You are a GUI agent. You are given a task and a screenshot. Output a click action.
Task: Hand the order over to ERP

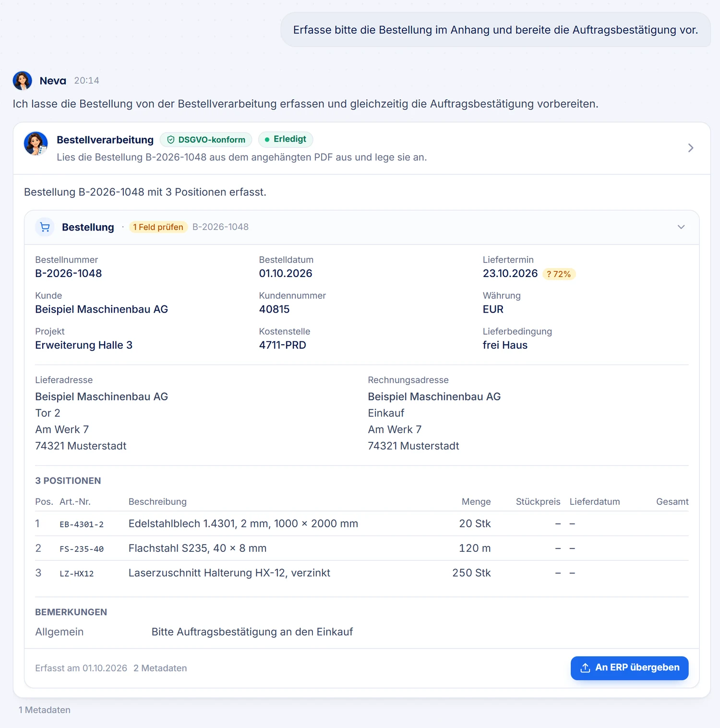pos(629,668)
